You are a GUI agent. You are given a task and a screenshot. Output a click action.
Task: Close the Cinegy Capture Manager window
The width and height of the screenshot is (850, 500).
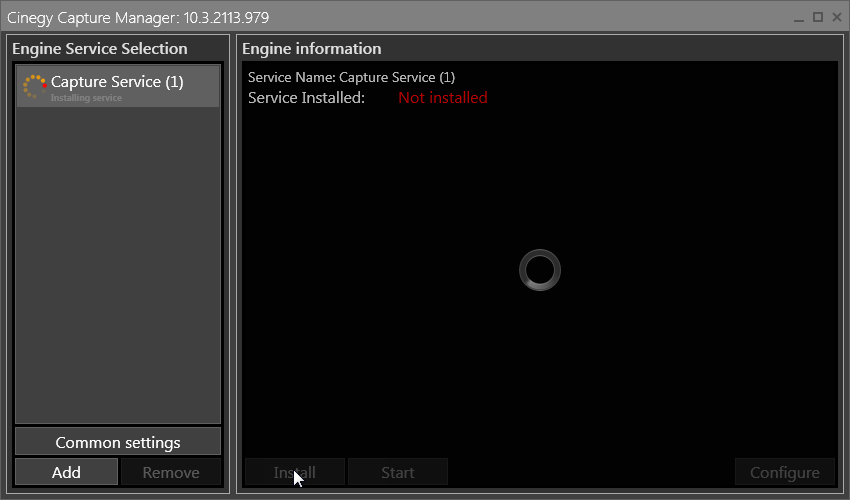coord(836,17)
